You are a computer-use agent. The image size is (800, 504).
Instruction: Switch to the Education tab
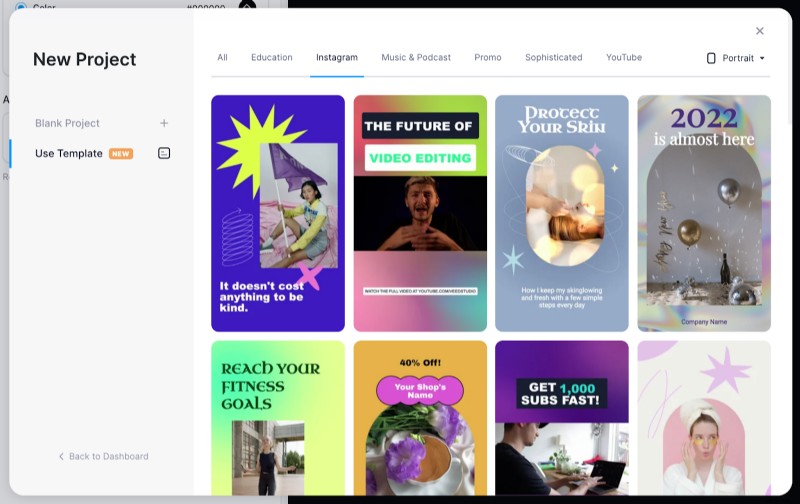271,57
